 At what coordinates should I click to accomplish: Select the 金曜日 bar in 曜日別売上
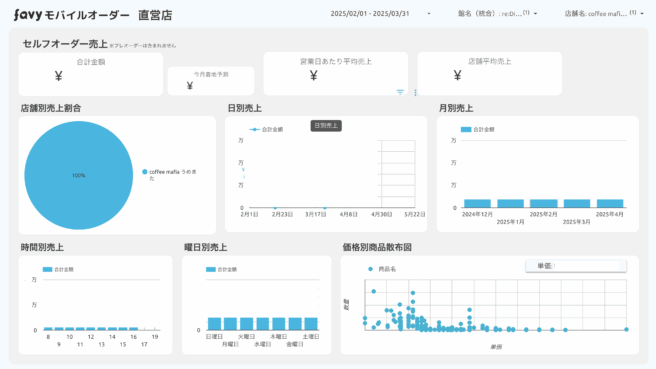[295, 324]
